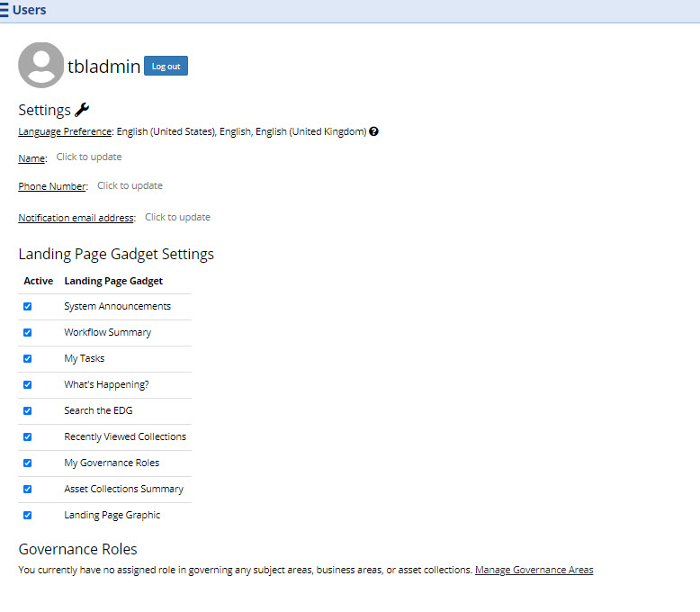Click to update the Phone Number

tap(130, 185)
